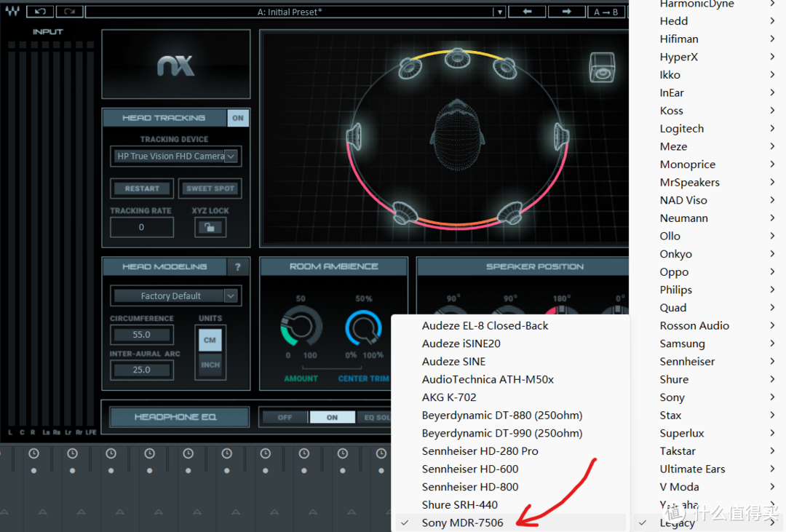The height and width of the screenshot is (532, 786).
Task: Expand the Sony brand submenu
Action: coord(709,397)
